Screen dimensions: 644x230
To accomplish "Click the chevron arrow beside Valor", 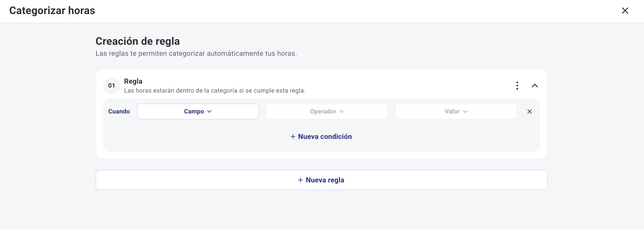I will [x=465, y=112].
